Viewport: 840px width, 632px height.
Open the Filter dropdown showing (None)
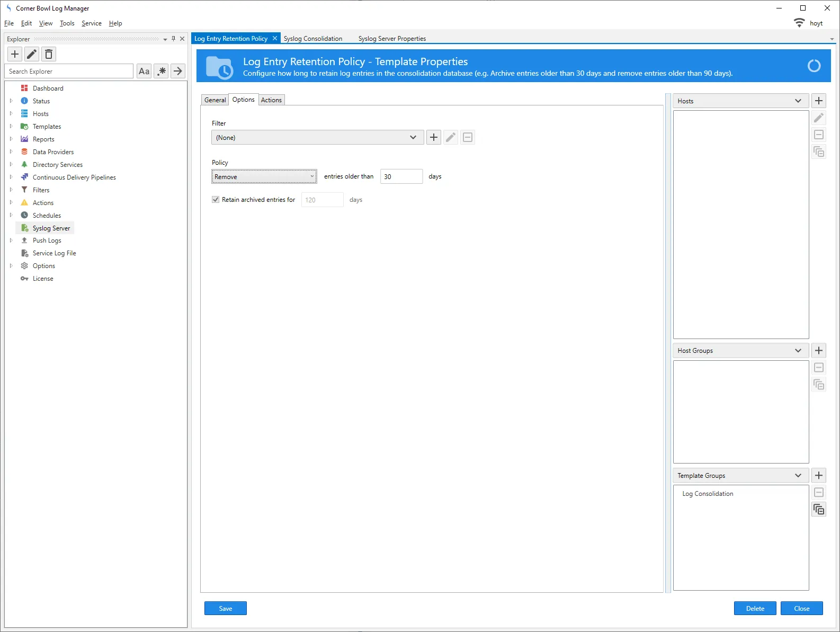click(x=317, y=137)
